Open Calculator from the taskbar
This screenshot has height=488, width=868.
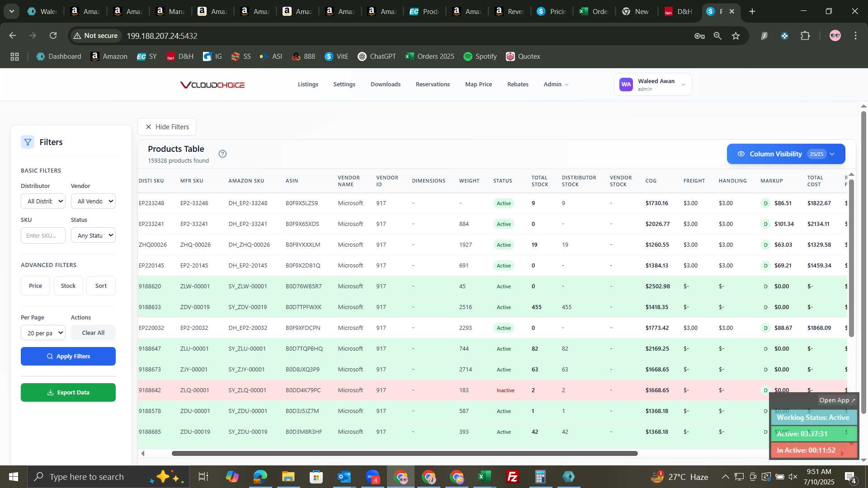pyautogui.click(x=541, y=477)
